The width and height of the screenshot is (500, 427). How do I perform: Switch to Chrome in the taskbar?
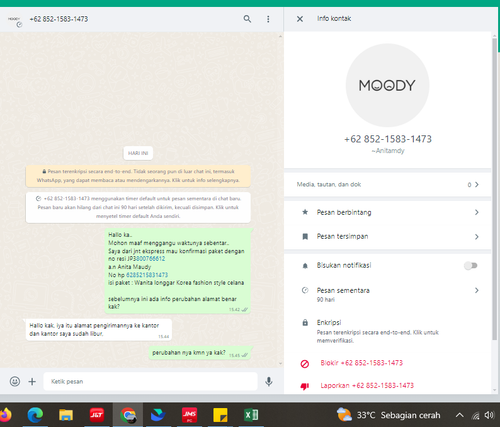128,415
